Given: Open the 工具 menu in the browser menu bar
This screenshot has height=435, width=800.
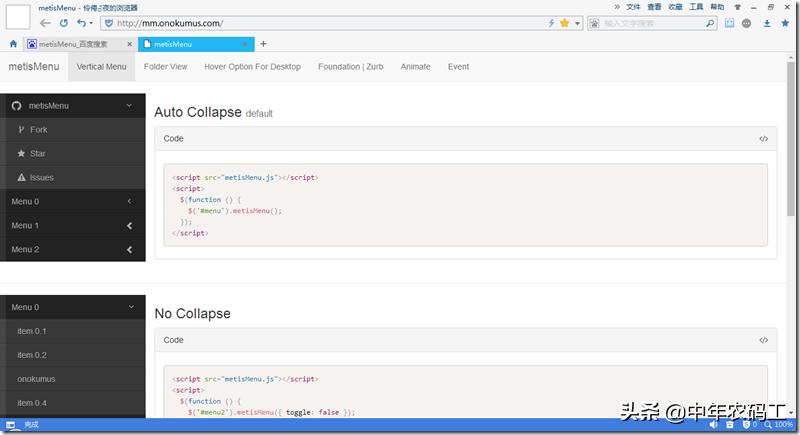Looking at the screenshot, I should point(696,7).
